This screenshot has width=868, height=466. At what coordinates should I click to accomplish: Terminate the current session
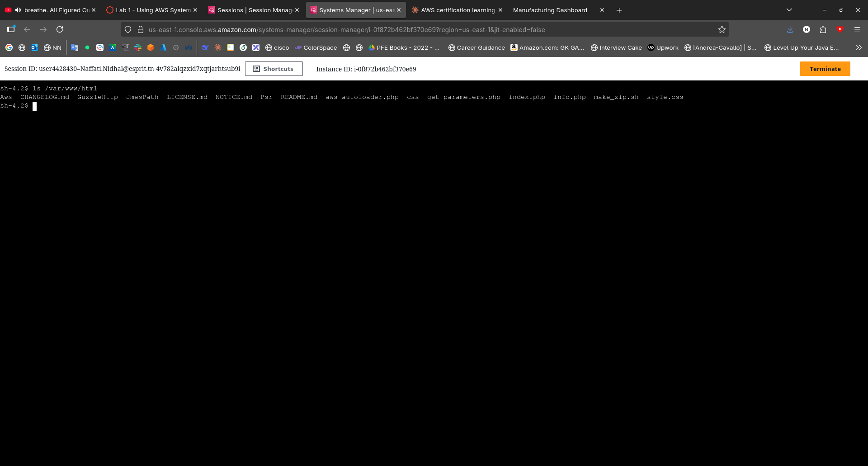825,69
